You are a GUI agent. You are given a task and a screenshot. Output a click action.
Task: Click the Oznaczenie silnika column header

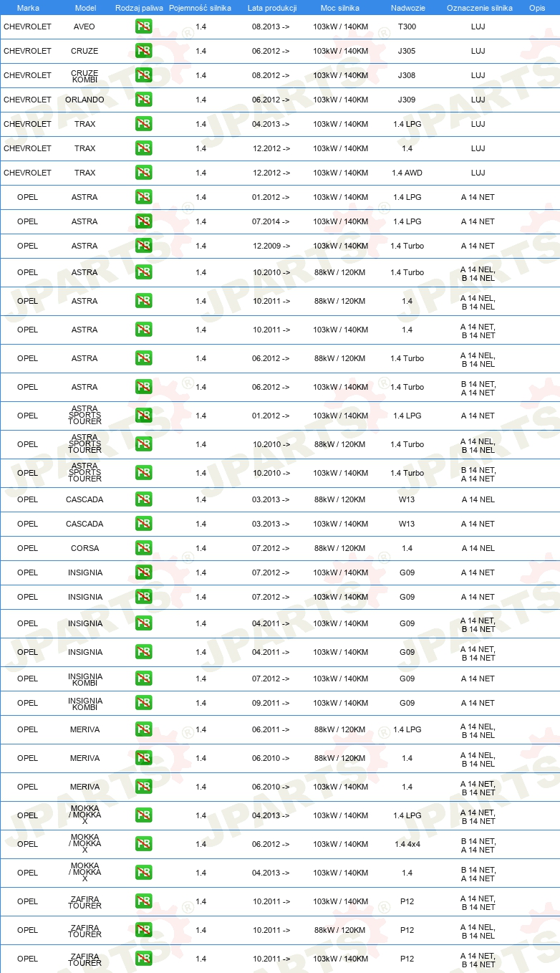(x=480, y=8)
